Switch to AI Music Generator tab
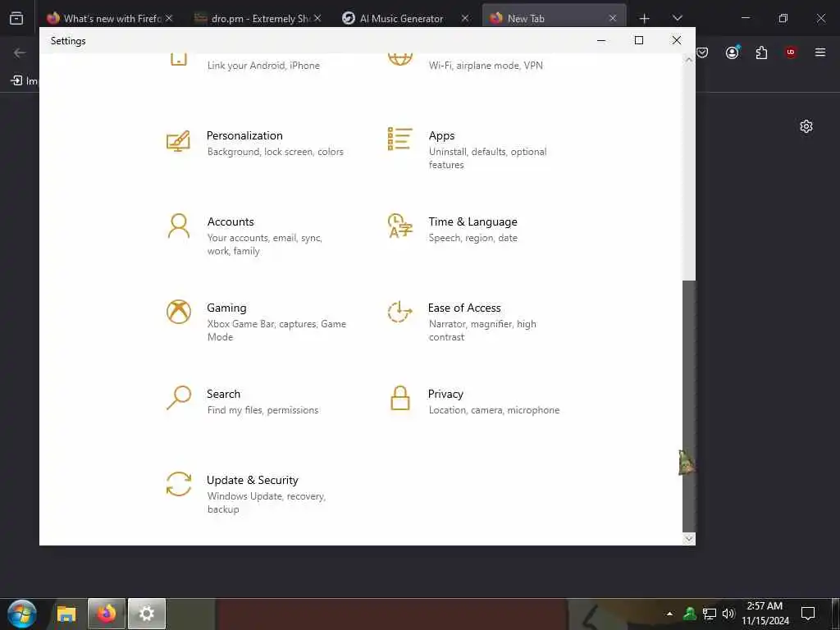This screenshot has height=630, width=840. [x=406, y=18]
